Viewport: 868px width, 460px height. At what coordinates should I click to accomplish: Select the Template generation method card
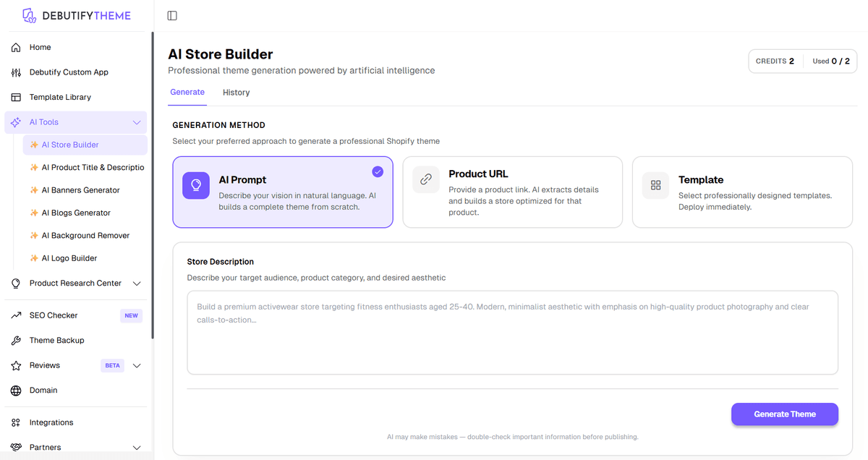pyautogui.click(x=742, y=192)
